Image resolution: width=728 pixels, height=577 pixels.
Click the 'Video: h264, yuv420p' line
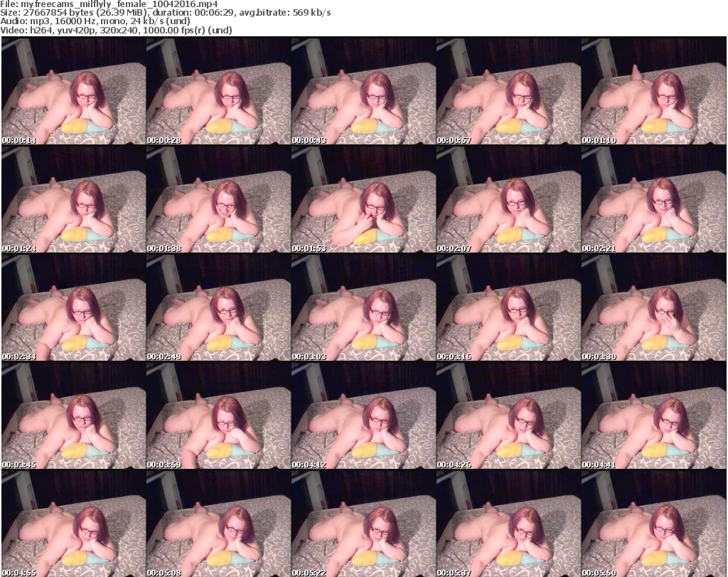pos(116,30)
